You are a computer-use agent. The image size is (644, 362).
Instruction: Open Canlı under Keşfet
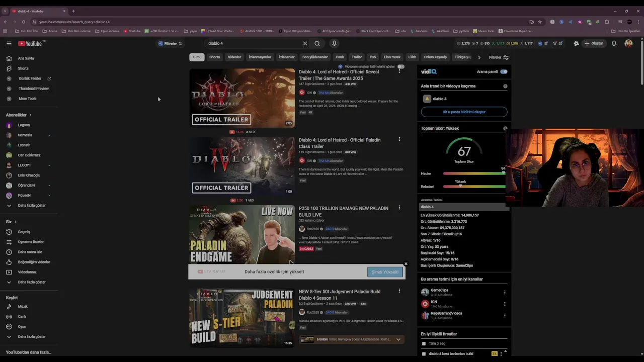(x=22, y=317)
